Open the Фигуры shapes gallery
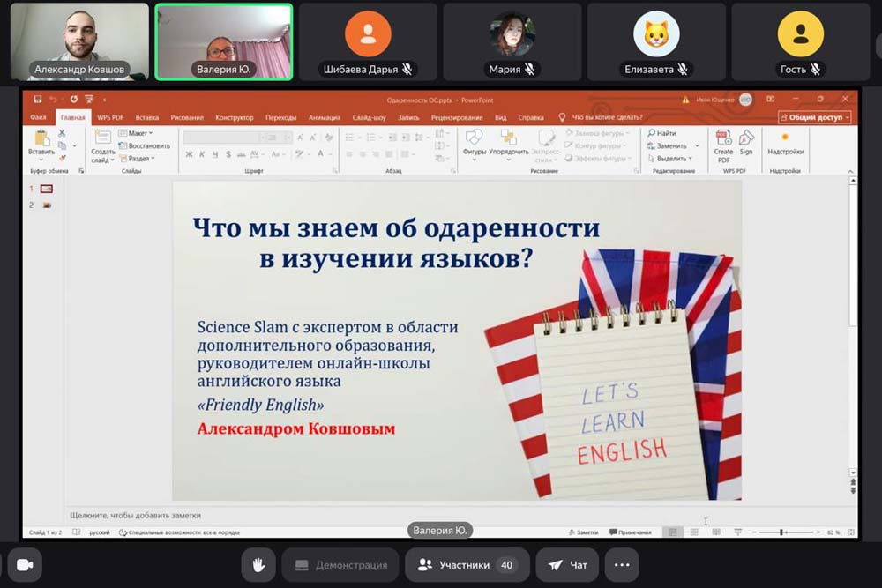 pyautogui.click(x=474, y=141)
